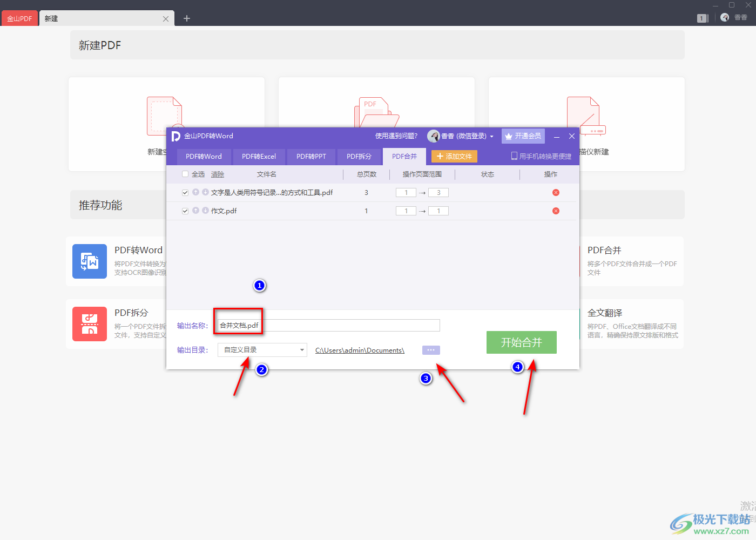
Task: Move 文字是人类用符号记录 file down arrow
Action: (205, 192)
